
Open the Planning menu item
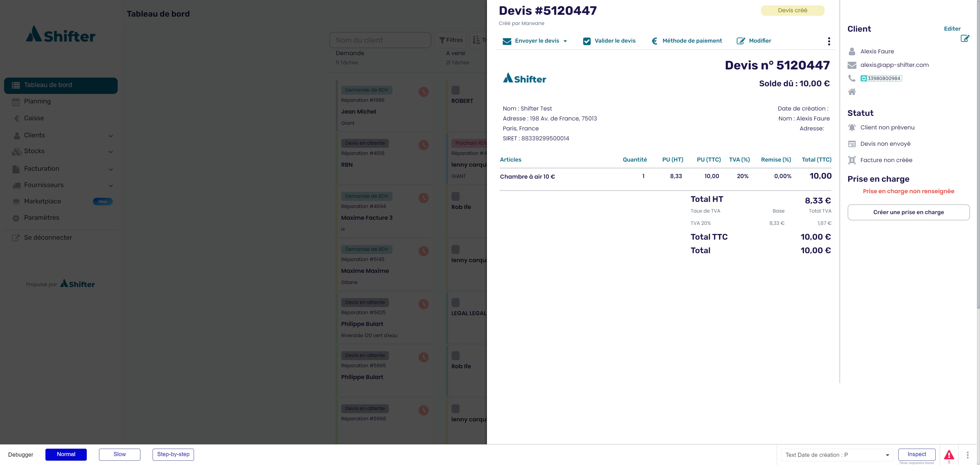tap(37, 101)
